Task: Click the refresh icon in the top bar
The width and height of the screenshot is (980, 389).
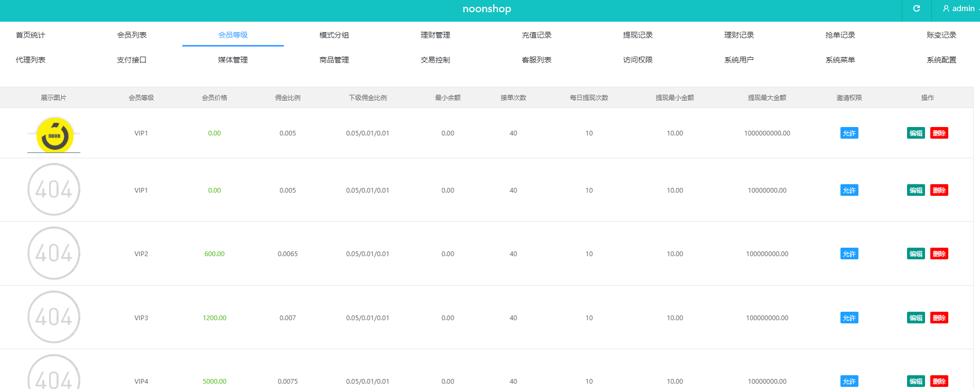Action: click(917, 8)
